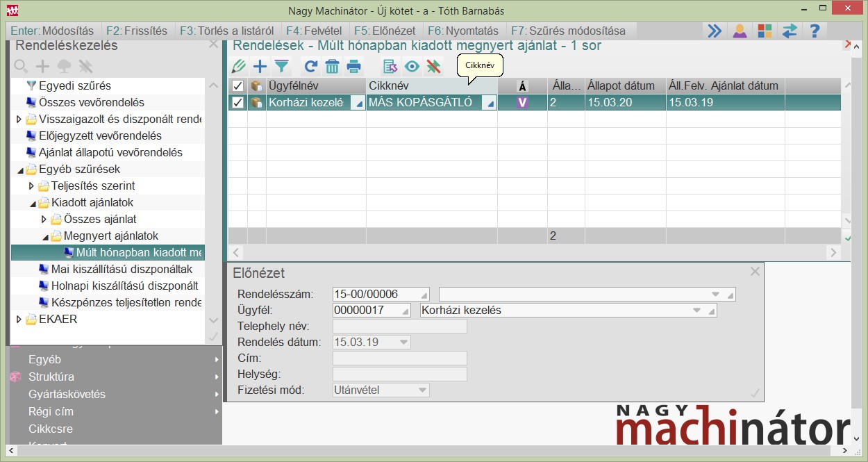This screenshot has height=462, width=868.
Task: Collapse the Kiadott ajánlatok folder
Action: pos(32,203)
